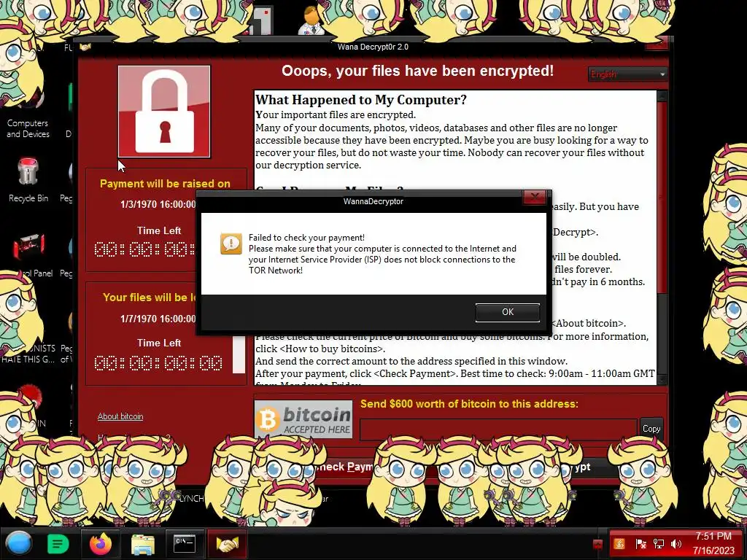Open the About bitcoin link
Viewport: 747px width, 560px height.
click(120, 416)
